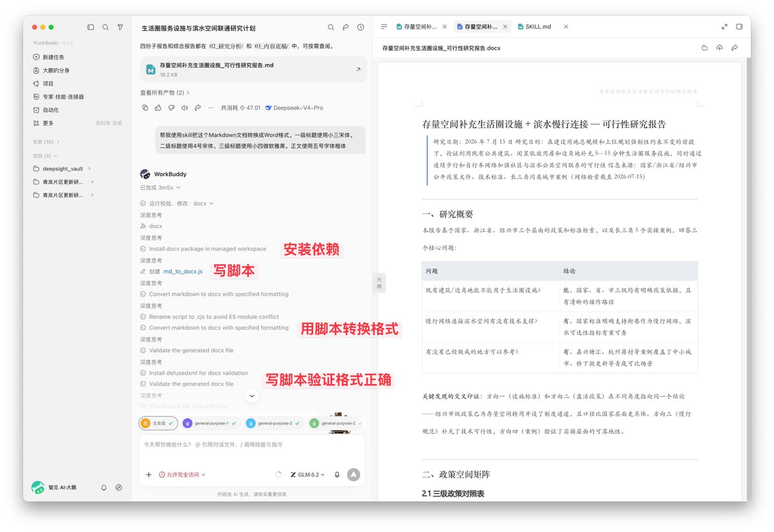Click the down-arrow jump button in the chat

tap(252, 396)
